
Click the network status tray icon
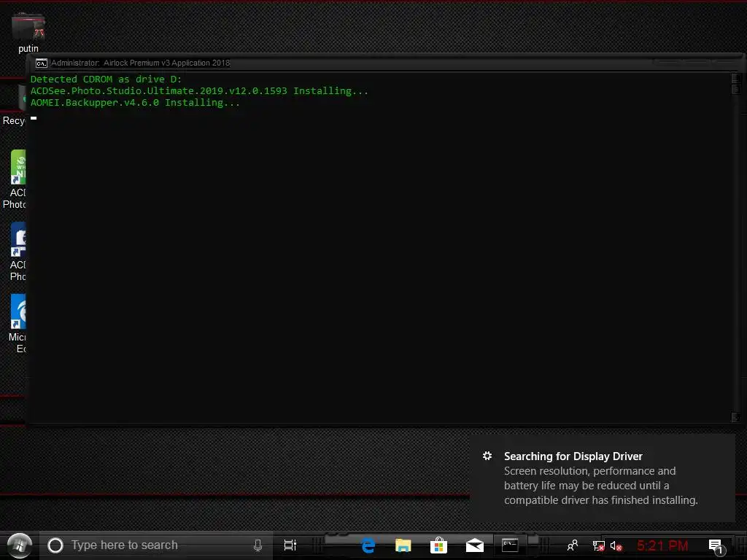598,545
